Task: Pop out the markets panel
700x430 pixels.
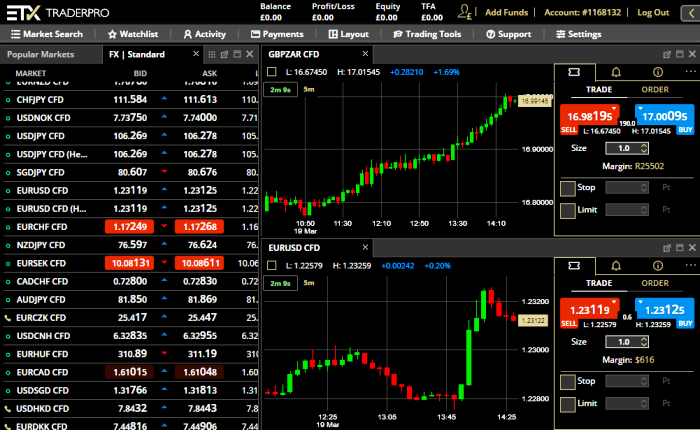Action: [x=224, y=54]
